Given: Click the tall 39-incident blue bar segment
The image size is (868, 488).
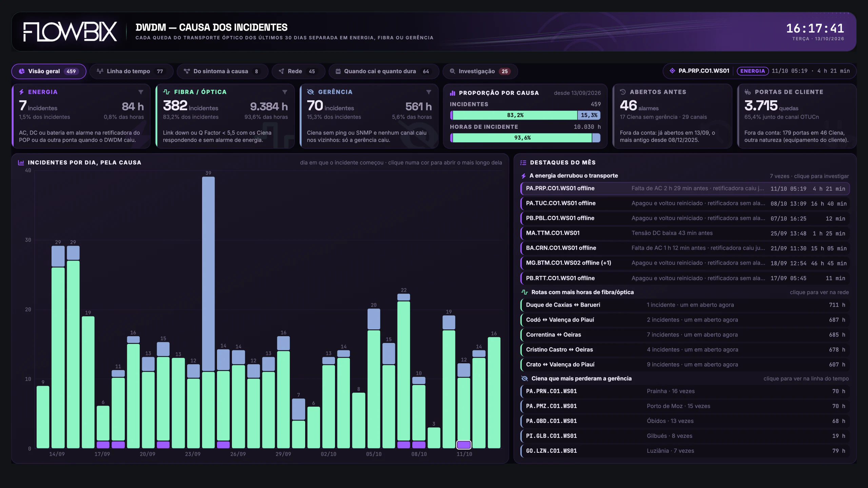Looking at the screenshot, I should point(208,273).
